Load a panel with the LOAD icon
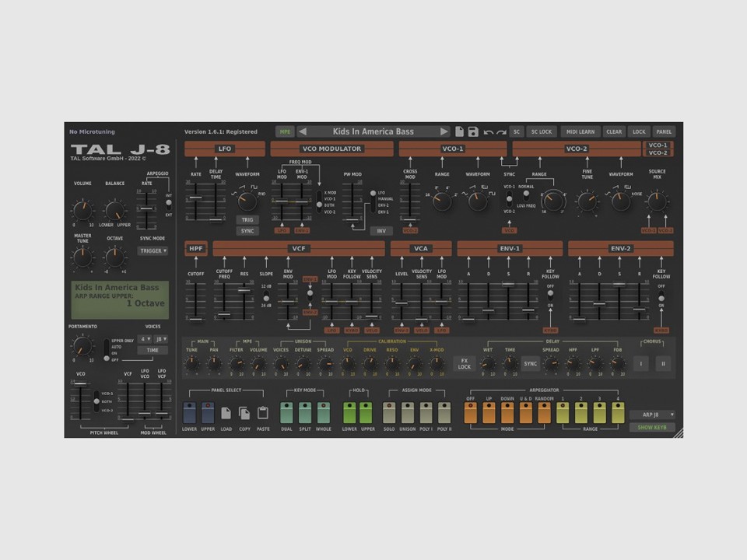This screenshot has width=747, height=560. pyautogui.click(x=226, y=413)
